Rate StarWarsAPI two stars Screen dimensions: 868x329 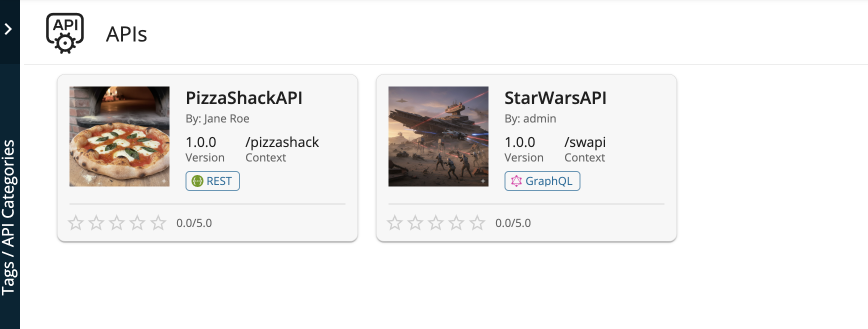415,223
